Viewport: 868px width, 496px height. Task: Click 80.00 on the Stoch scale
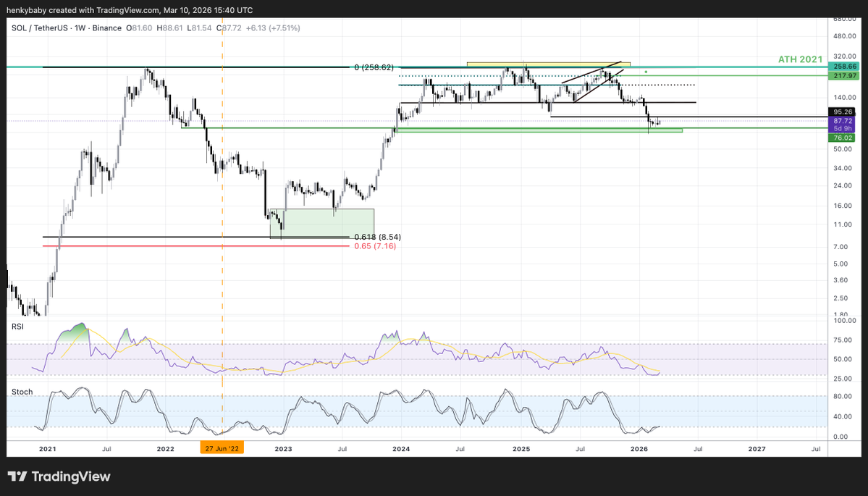(x=843, y=396)
